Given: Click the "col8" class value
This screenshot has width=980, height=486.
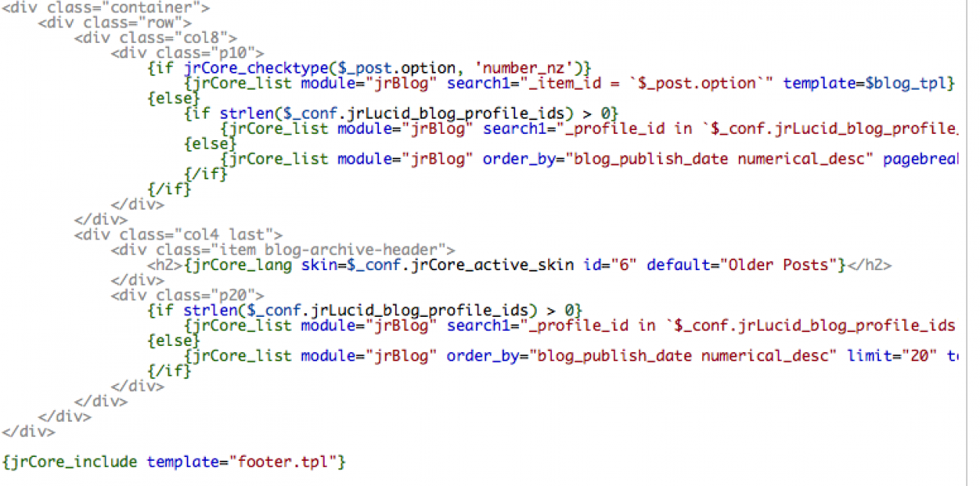Looking at the screenshot, I should (x=202, y=38).
